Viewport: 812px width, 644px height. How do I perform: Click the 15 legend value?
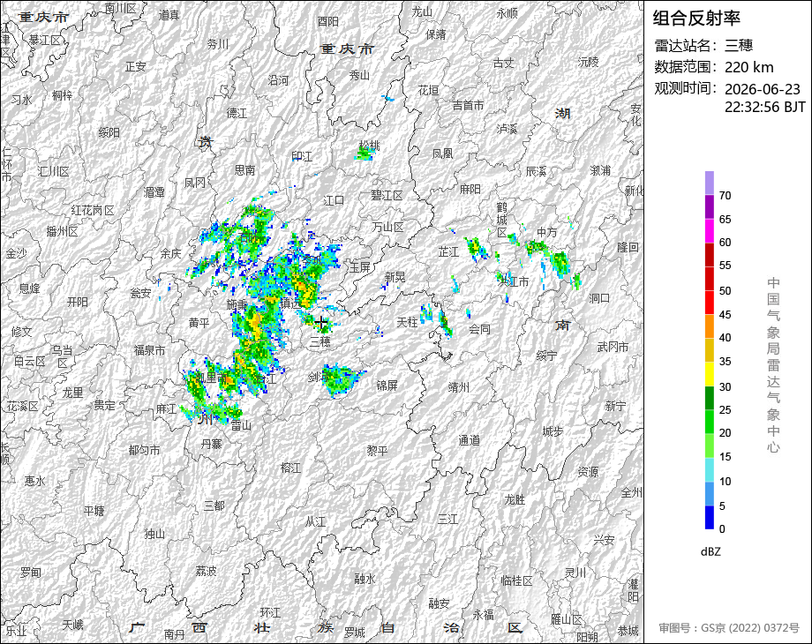(x=725, y=457)
